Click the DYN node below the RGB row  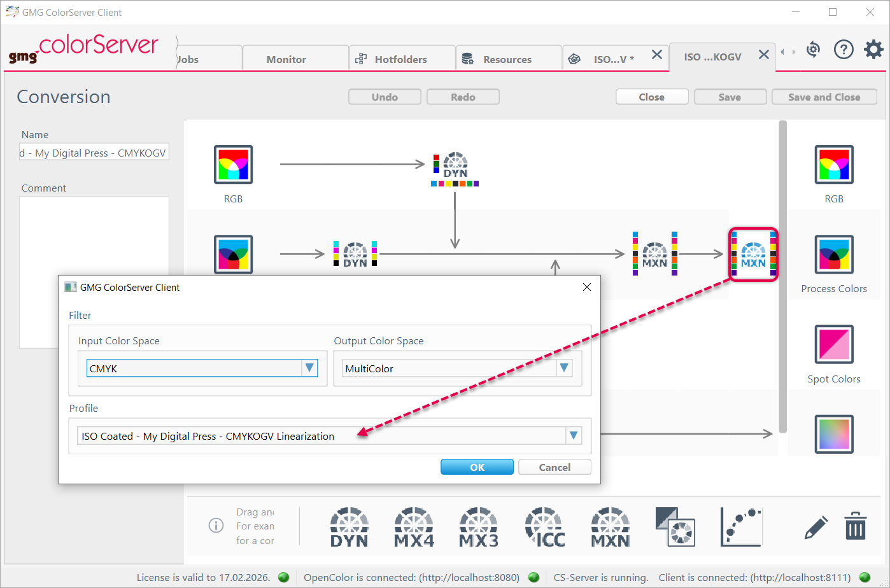(x=455, y=169)
